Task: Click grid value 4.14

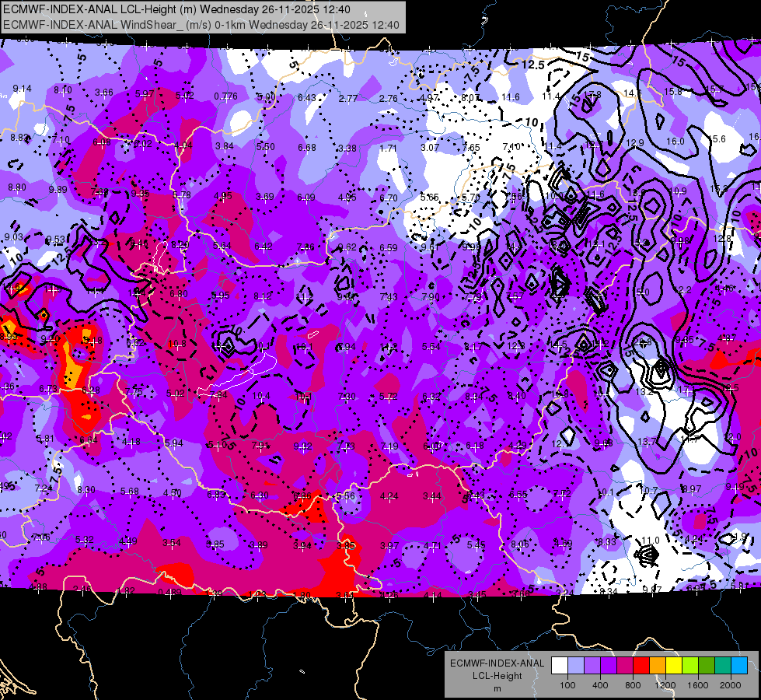Action: tap(433, 594)
